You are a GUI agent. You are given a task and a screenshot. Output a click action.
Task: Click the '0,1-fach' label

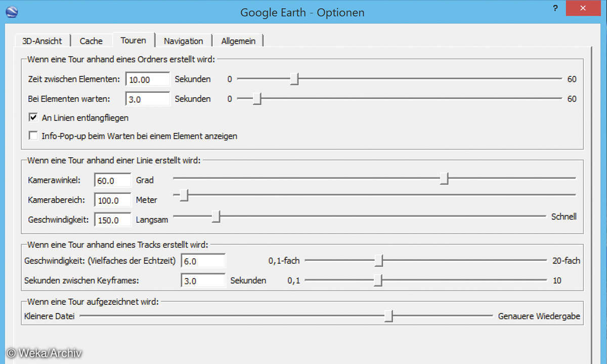pos(284,261)
